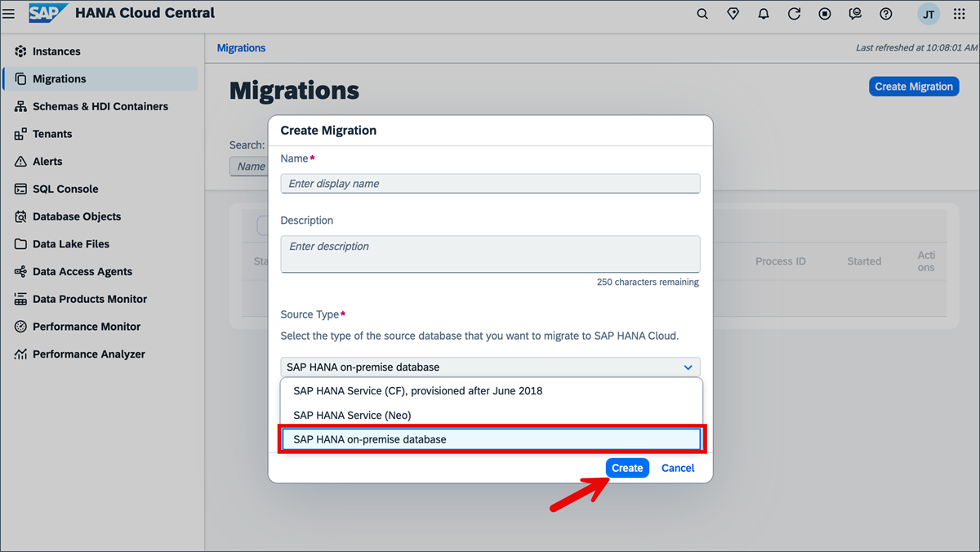The image size is (980, 552).
Task: Click the SQL Console sidebar icon
Action: point(20,189)
